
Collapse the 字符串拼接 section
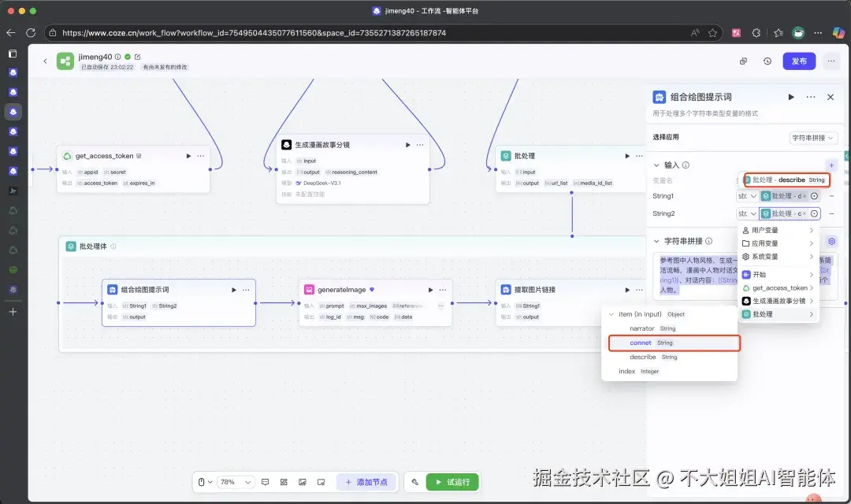point(656,241)
